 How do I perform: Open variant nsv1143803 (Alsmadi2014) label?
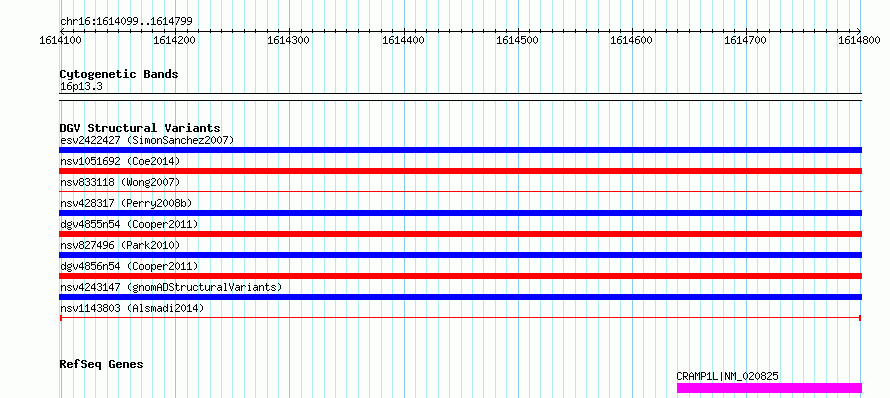pos(132,308)
